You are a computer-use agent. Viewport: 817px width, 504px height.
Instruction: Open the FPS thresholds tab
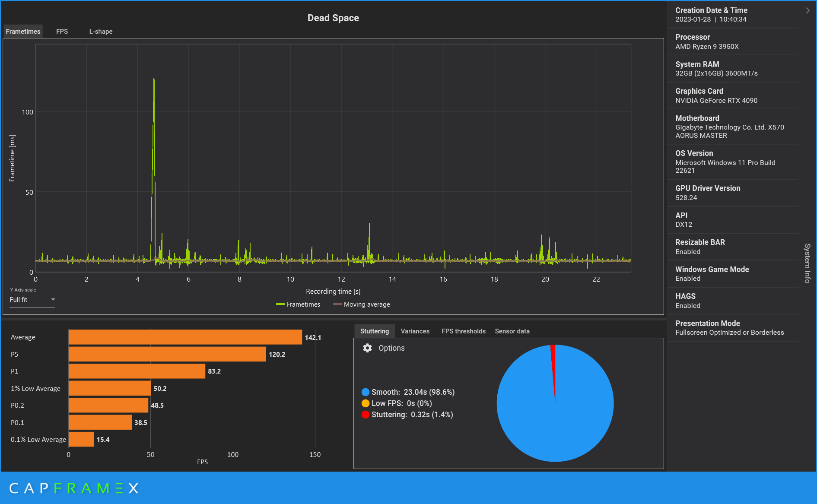[x=464, y=331]
